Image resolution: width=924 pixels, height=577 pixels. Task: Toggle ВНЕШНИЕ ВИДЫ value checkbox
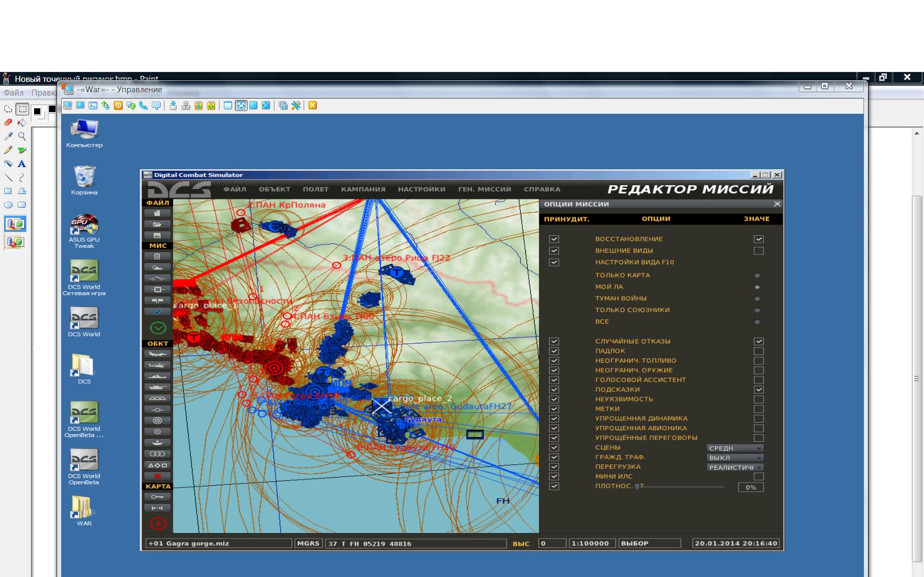click(758, 251)
